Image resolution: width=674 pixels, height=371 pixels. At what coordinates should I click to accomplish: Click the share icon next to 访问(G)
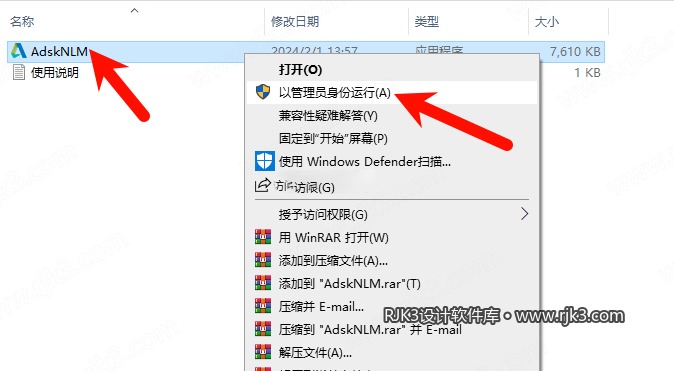coord(263,185)
